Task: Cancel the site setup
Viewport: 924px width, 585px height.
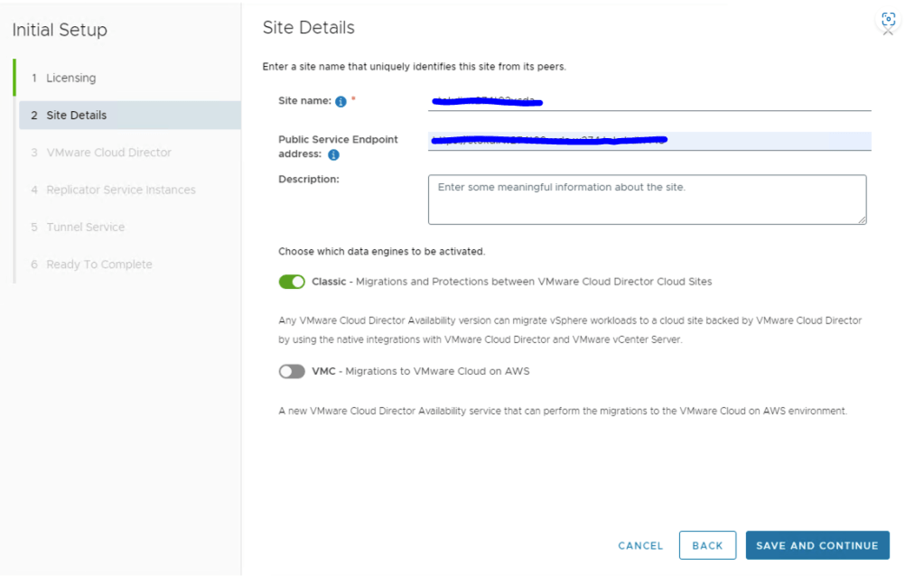Action: coord(640,545)
